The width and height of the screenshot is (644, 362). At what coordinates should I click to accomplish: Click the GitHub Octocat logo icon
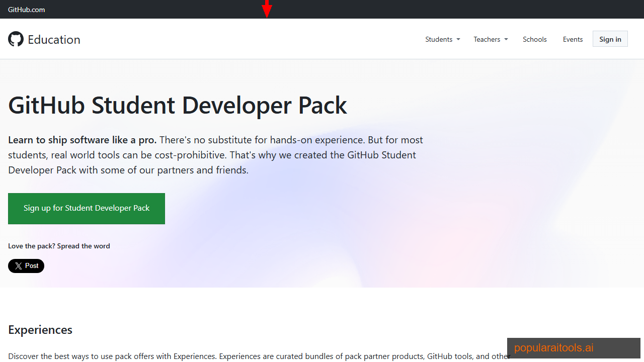(x=16, y=39)
